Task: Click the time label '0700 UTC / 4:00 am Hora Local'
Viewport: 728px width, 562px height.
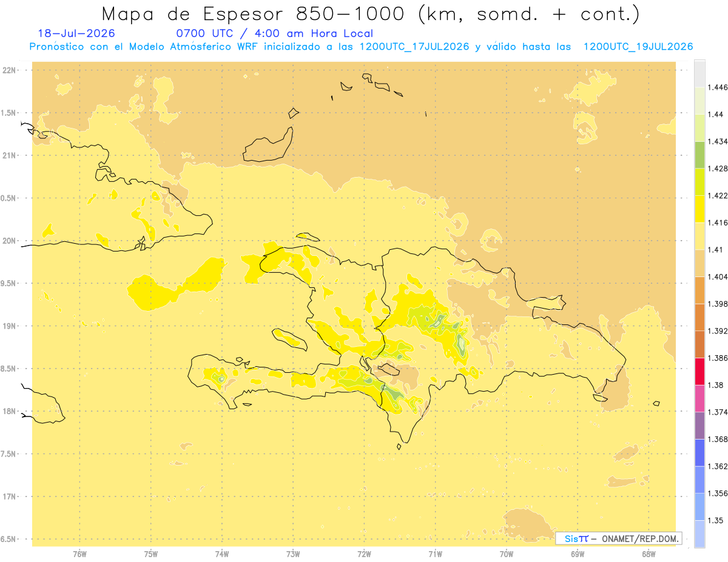Action: [274, 34]
